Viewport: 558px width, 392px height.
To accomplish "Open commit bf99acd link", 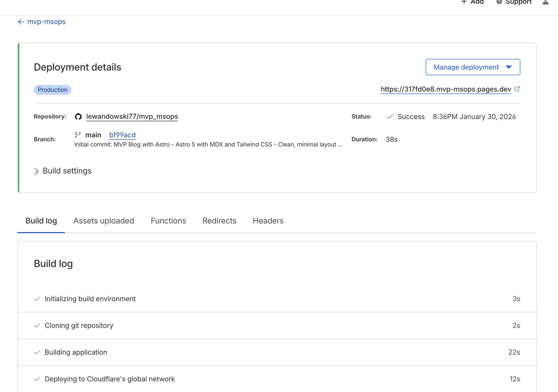I will [x=122, y=135].
